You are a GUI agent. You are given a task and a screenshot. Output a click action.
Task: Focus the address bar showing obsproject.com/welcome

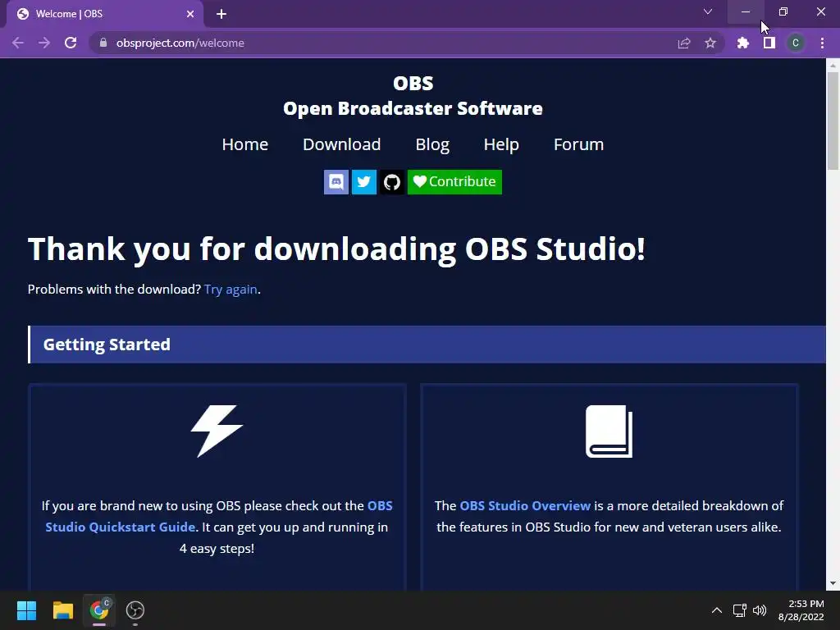407,43
